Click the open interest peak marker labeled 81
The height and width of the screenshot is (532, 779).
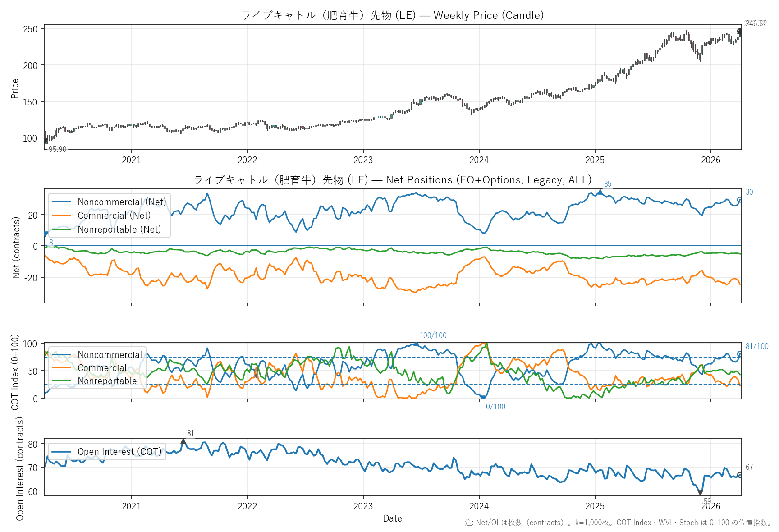183,441
